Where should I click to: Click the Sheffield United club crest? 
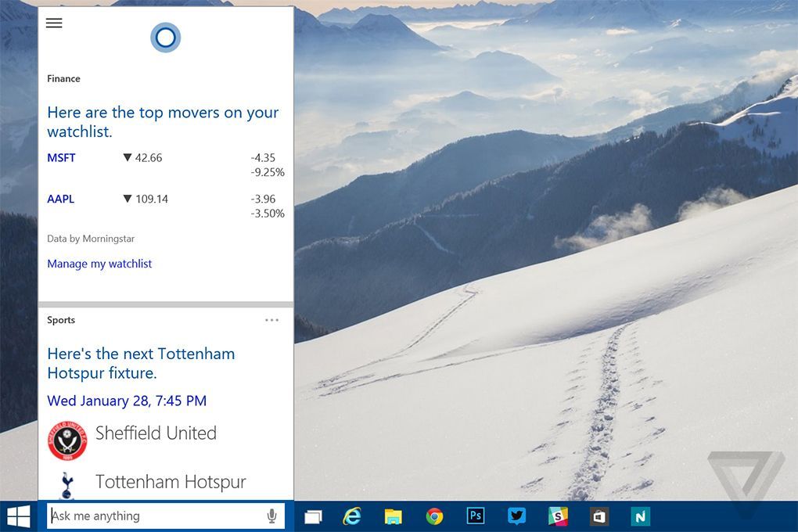coord(66,440)
